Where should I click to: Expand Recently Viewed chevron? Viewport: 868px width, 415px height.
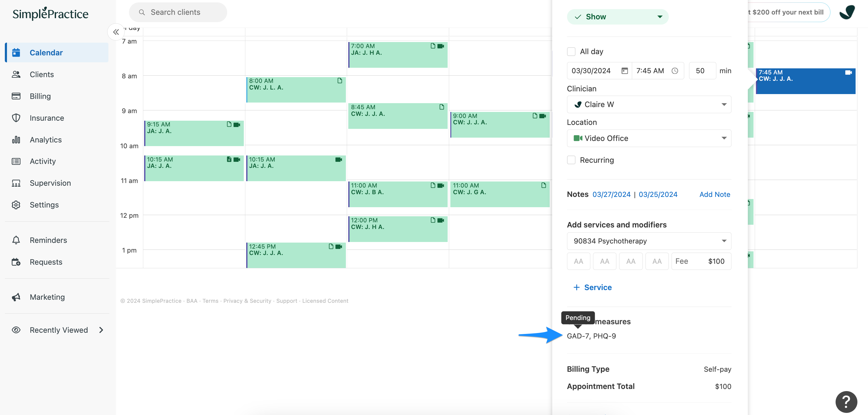[101, 330]
